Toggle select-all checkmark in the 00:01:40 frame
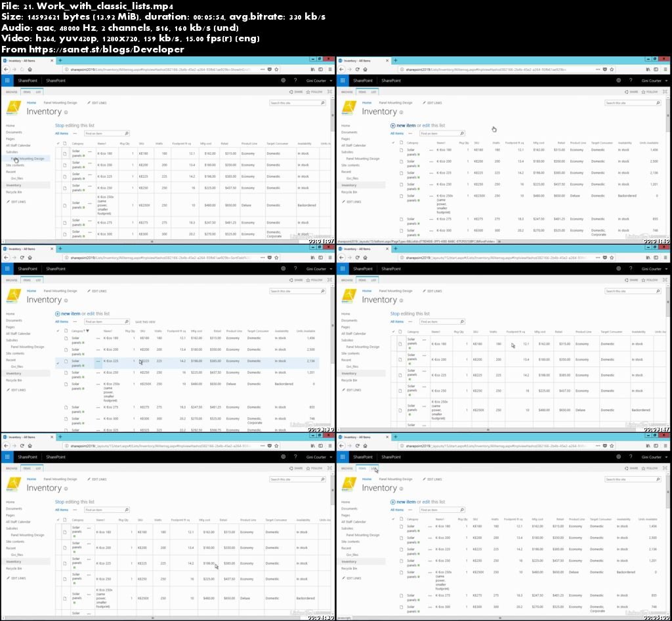Viewport: 672px width, 621px height. point(394,142)
